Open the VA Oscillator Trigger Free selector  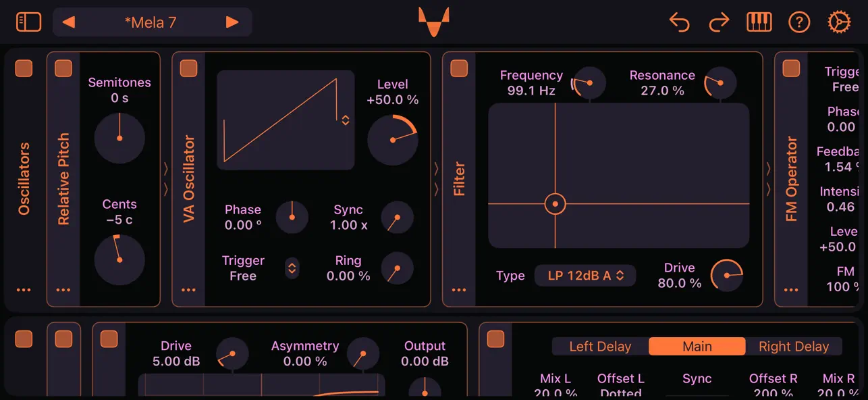(292, 268)
